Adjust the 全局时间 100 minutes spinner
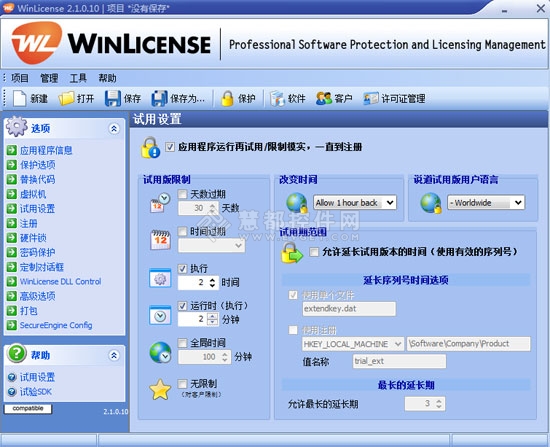The height and width of the screenshot is (447, 550). click(x=225, y=357)
